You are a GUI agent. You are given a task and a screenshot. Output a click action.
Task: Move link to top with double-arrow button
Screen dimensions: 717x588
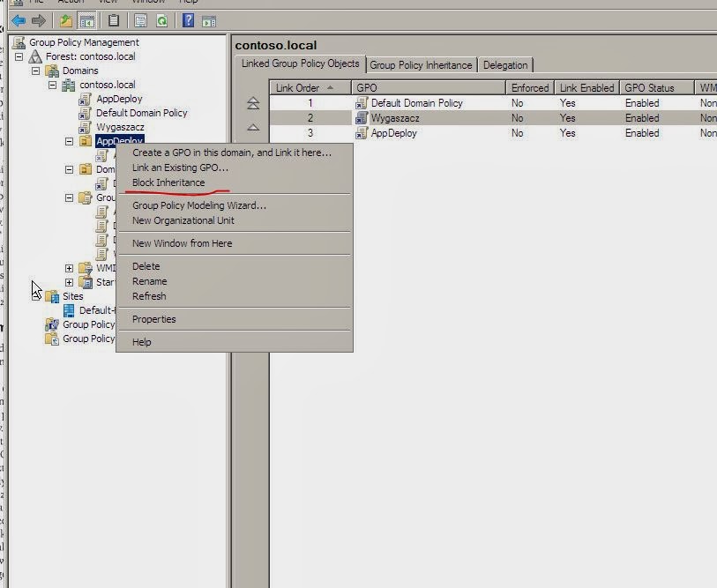pos(253,103)
